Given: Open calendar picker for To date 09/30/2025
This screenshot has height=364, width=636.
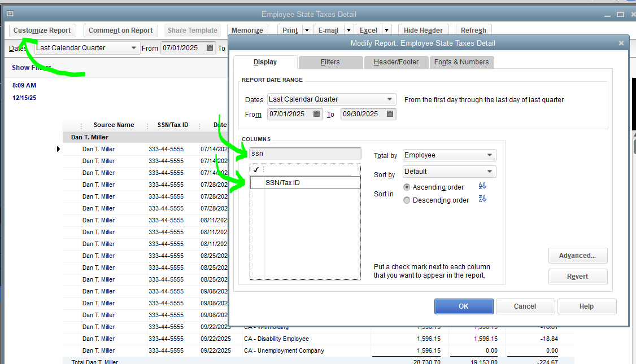Looking at the screenshot, I should [x=390, y=114].
